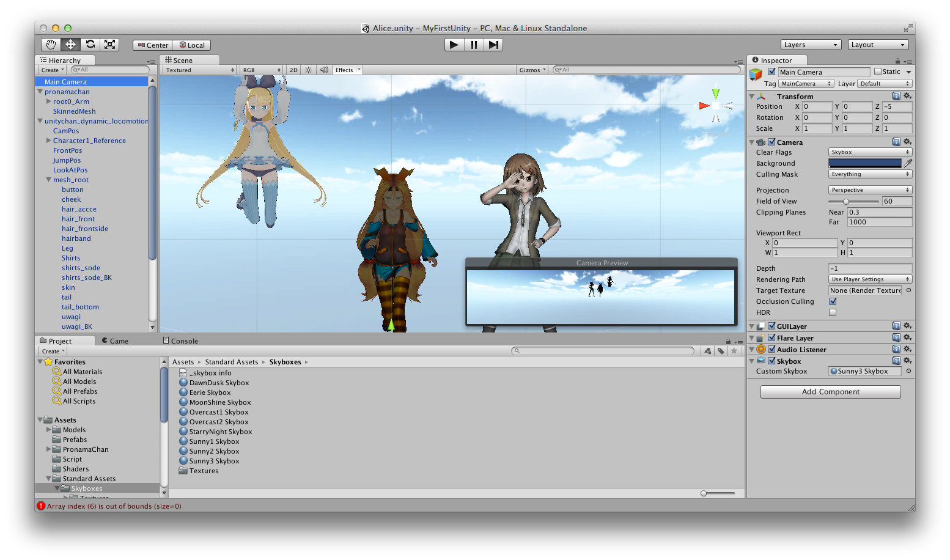Open the Textured draw mode dropdown
This screenshot has height=560, width=950.
pyautogui.click(x=200, y=70)
